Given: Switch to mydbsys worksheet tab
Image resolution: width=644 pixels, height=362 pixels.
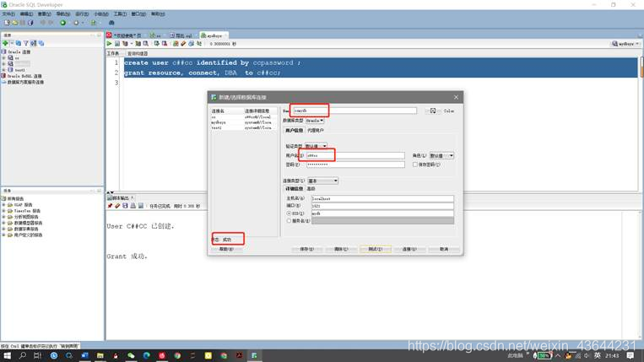Looking at the screenshot, I should [x=214, y=35].
